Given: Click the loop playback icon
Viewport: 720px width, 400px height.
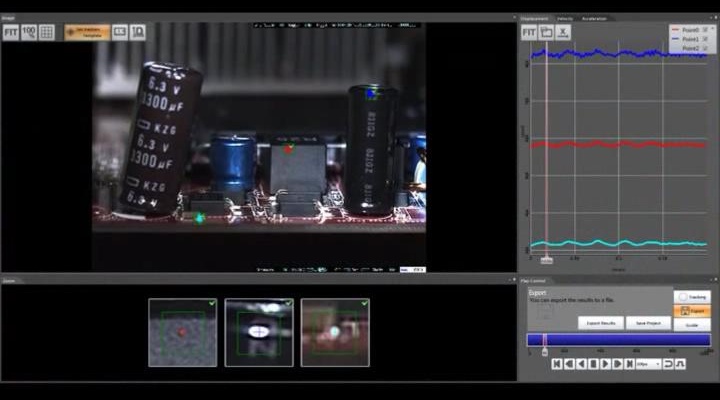Looking at the screenshot, I should [x=668, y=364].
